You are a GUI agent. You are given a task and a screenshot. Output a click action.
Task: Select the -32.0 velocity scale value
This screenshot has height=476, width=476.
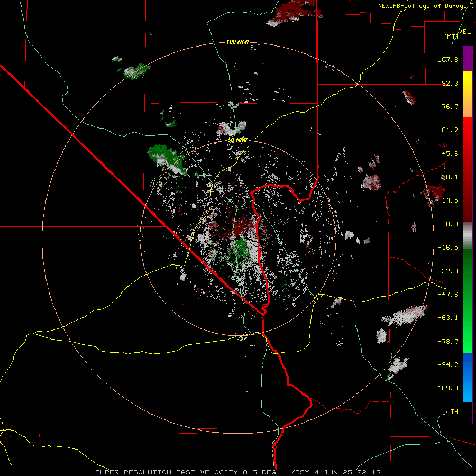click(x=448, y=271)
